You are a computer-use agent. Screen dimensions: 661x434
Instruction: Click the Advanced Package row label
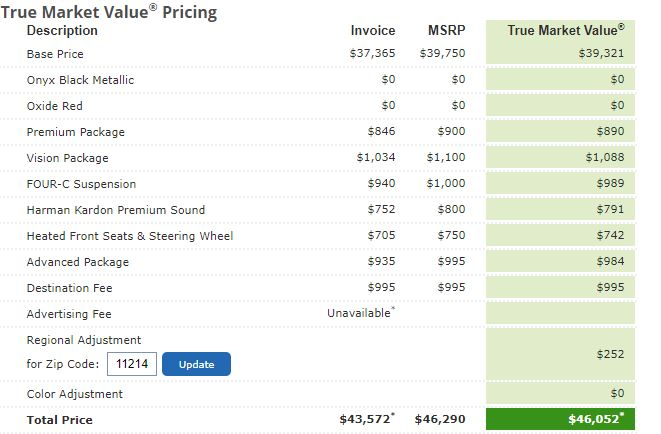[x=76, y=262]
